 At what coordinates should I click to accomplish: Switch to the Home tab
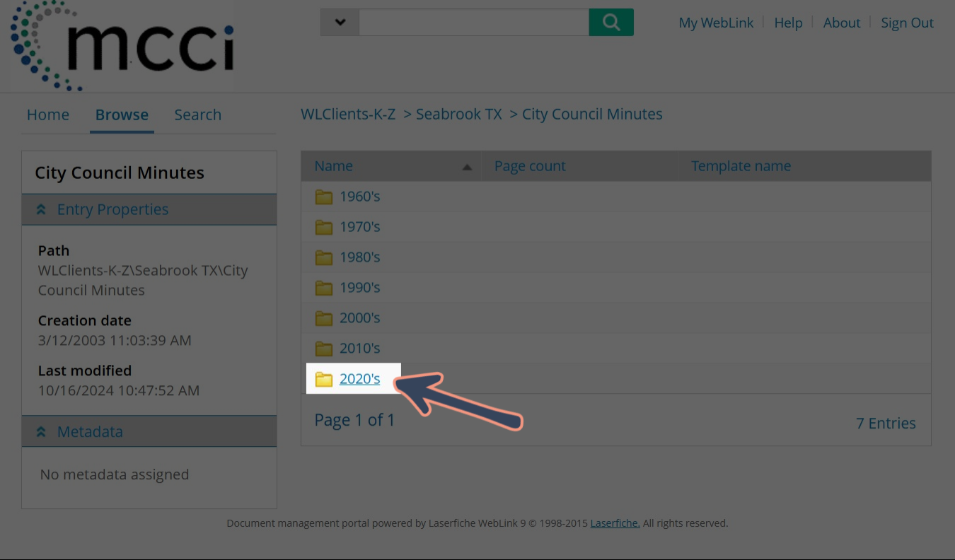(x=48, y=115)
